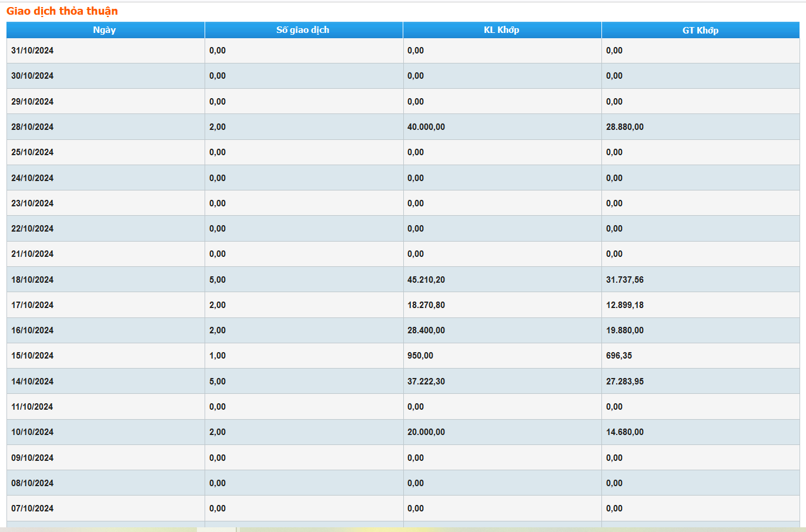Select the 37.222,30 volume cell
The width and height of the screenshot is (806, 532).
tap(426, 382)
